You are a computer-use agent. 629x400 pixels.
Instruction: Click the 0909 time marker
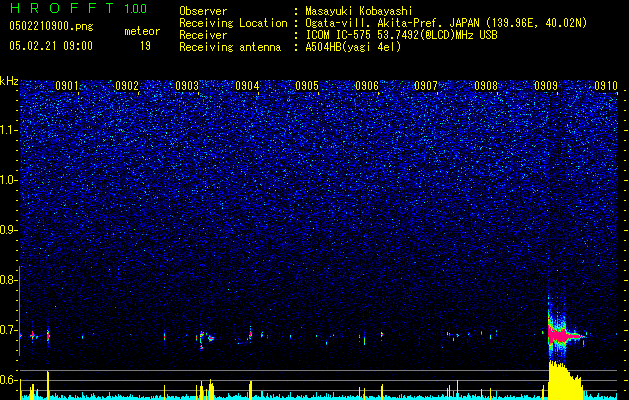tap(546, 86)
